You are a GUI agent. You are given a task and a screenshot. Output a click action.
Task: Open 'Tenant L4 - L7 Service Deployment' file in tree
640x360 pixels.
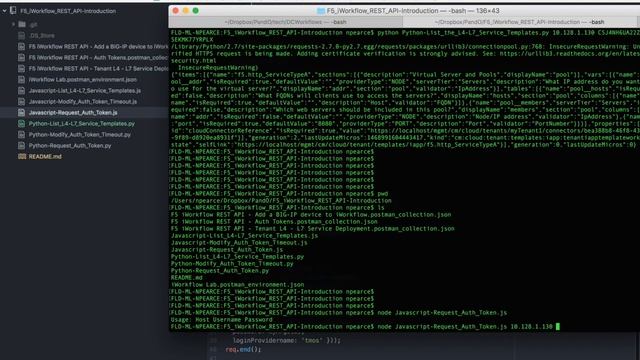coord(98,69)
